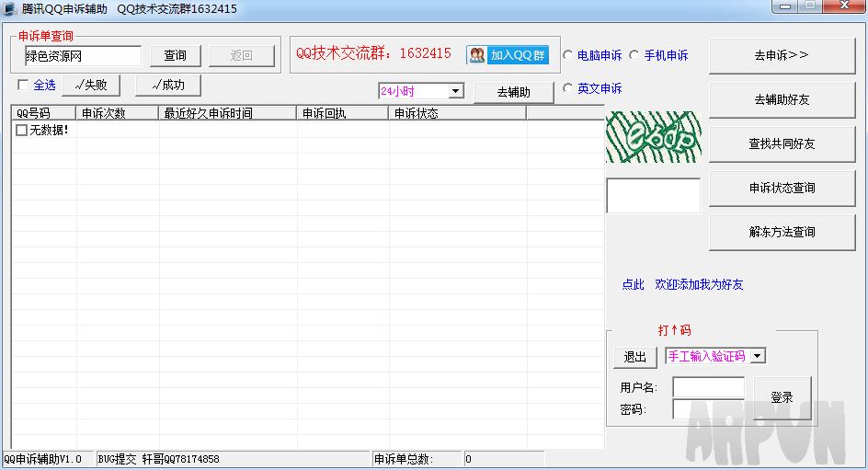Click the 申诉单查询 input field

point(83,56)
